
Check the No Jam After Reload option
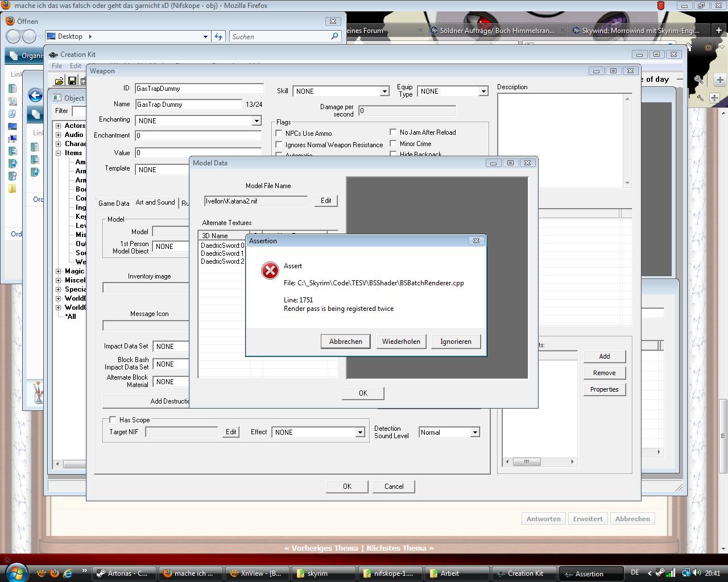tap(393, 132)
